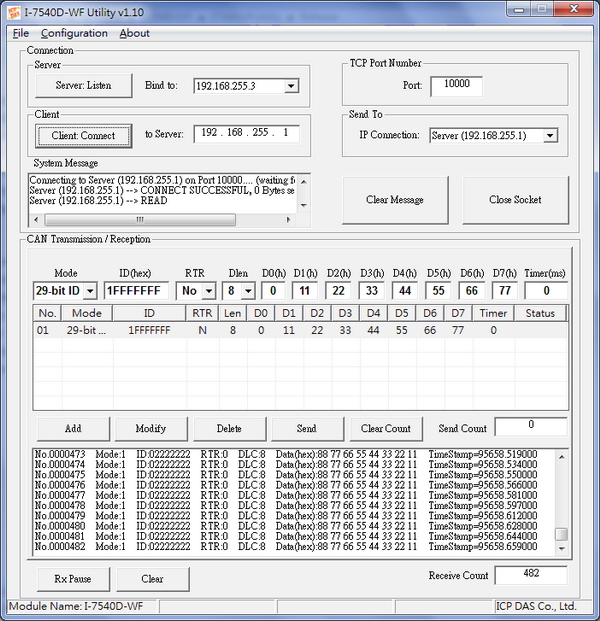Screen dimensions: 600x621
Task: Click the D3(h) input field
Action: point(371,291)
